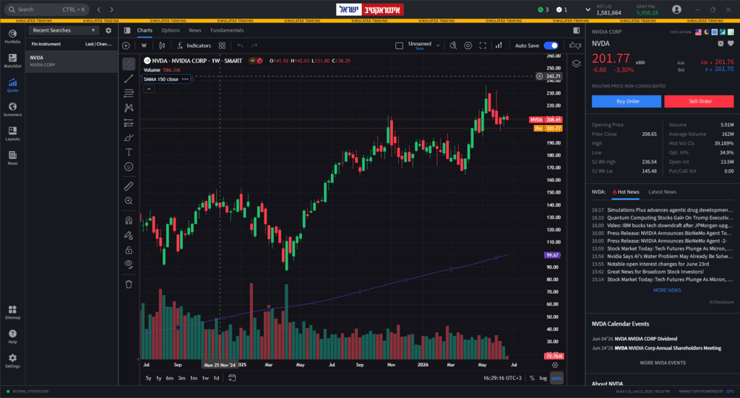Toggle the Auto Save switch

click(551, 46)
